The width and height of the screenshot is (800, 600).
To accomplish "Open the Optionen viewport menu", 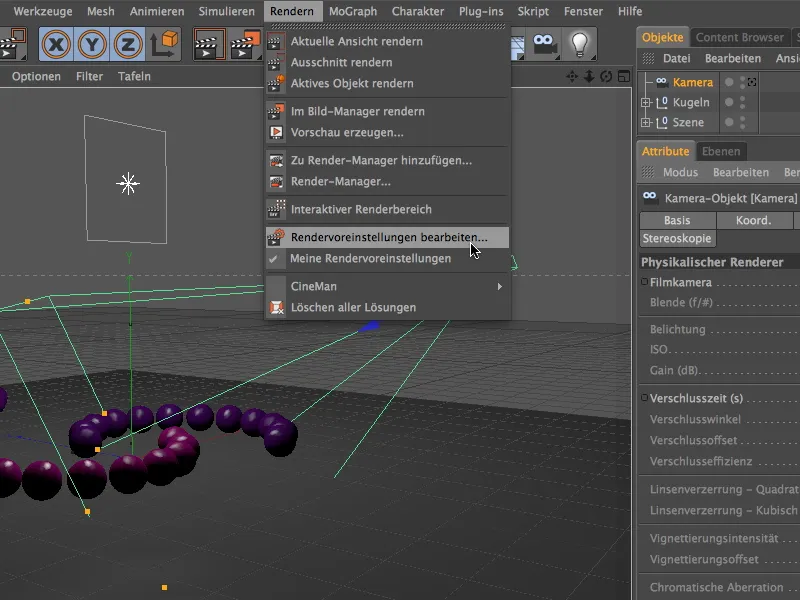I will pyautogui.click(x=36, y=77).
